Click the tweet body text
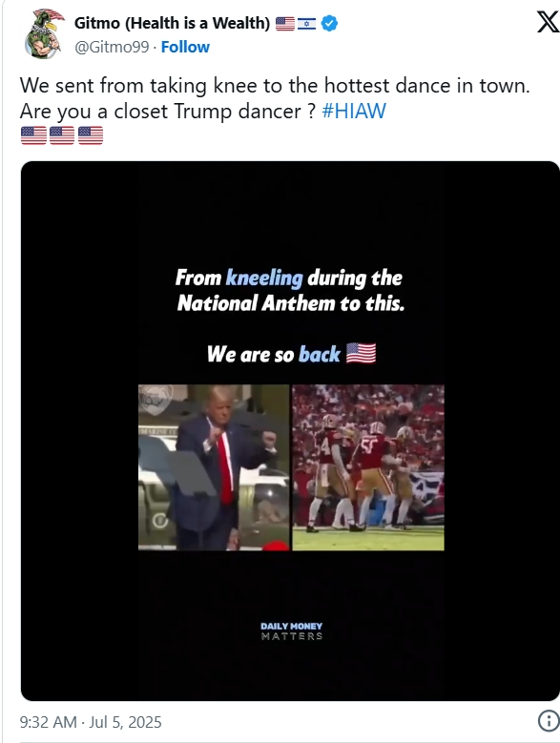Viewport: 560px width, 743px height. (275, 98)
